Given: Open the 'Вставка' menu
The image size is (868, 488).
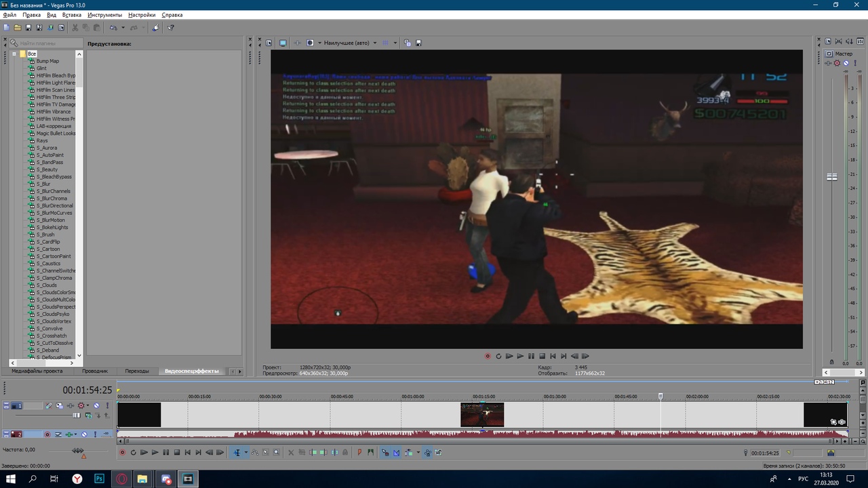Looking at the screenshot, I should 71,15.
